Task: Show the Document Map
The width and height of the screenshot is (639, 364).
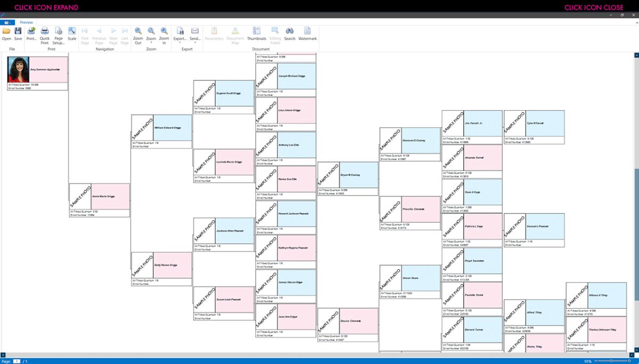Action: click(x=235, y=36)
